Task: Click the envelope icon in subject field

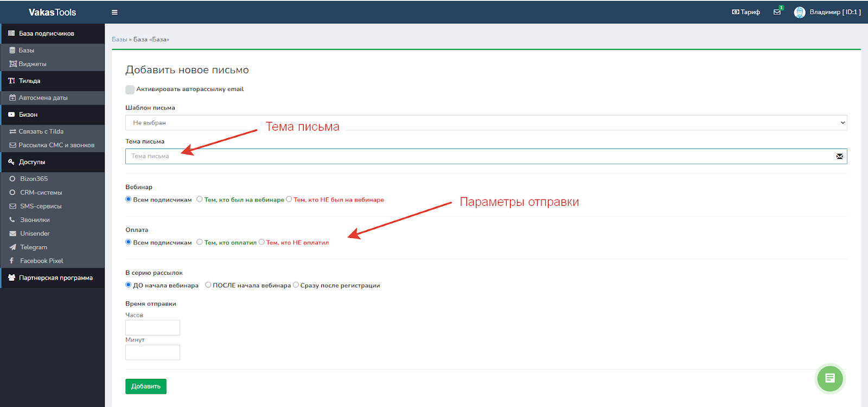Action: 839,157
